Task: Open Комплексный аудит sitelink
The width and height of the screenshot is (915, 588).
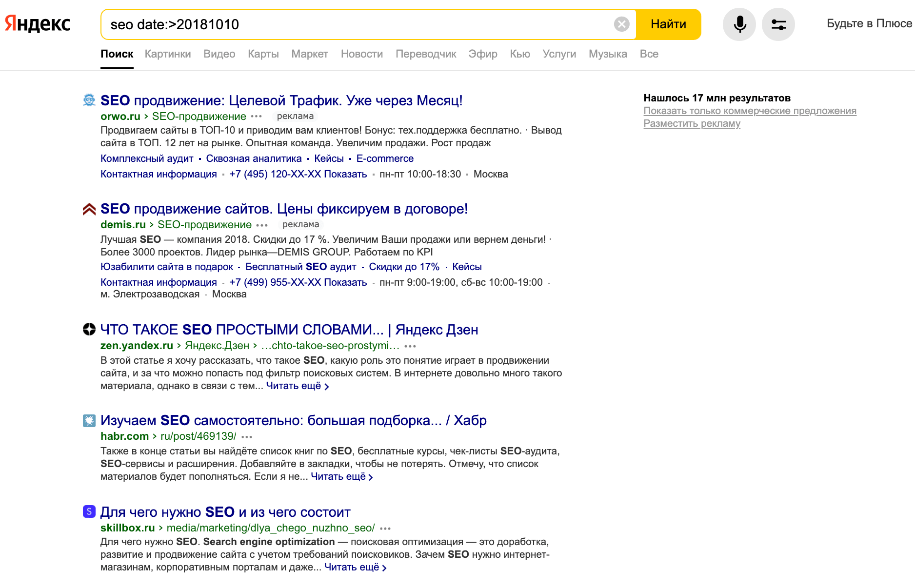Action: pos(147,158)
